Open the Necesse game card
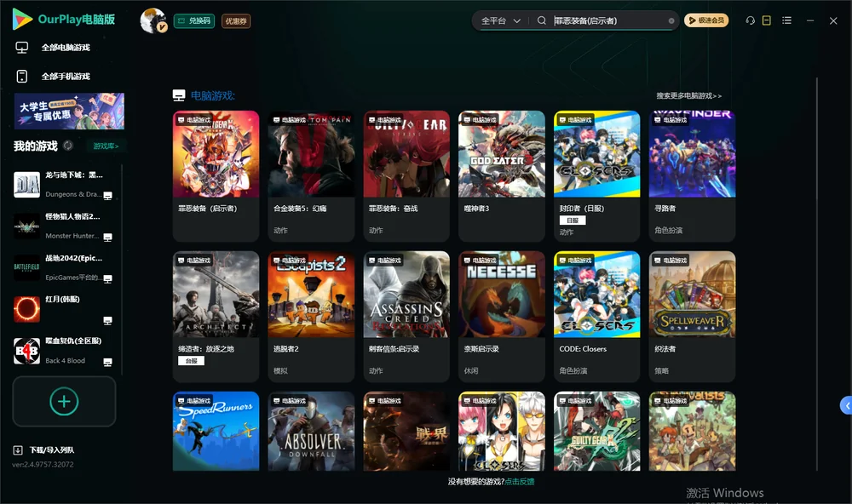 click(x=502, y=317)
